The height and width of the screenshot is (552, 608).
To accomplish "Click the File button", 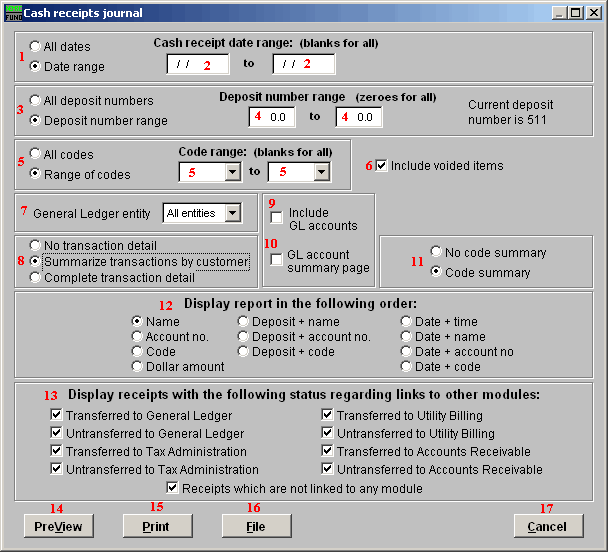I will click(255, 526).
